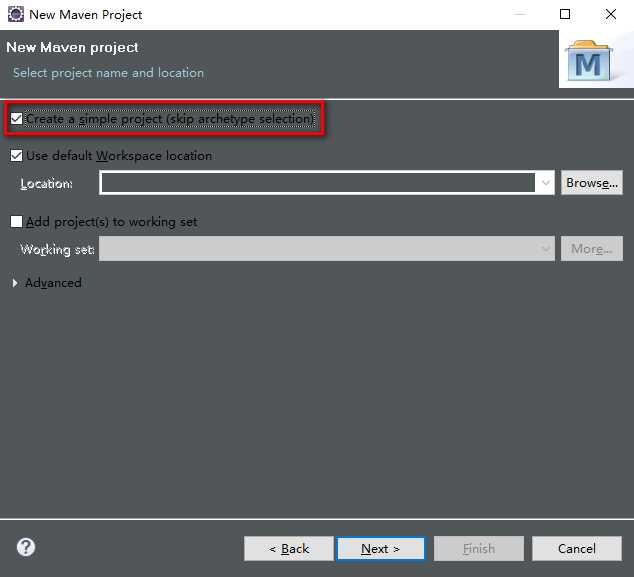Click the Eclipse icon in title bar
Viewport: 634px width, 577px height.
pyautogui.click(x=16, y=14)
